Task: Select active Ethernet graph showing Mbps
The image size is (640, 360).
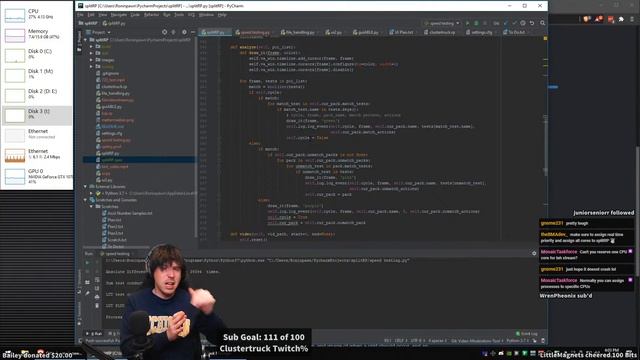Action: click(37, 155)
